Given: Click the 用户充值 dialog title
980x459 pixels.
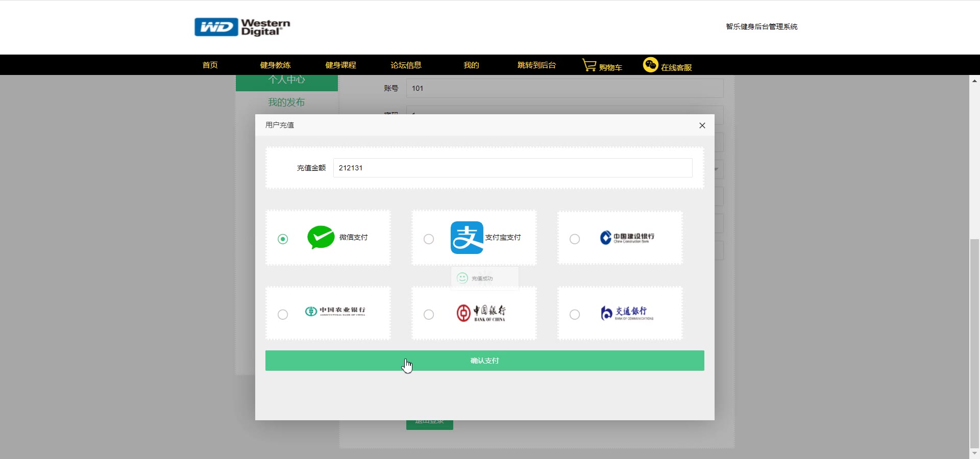Looking at the screenshot, I should [x=280, y=125].
